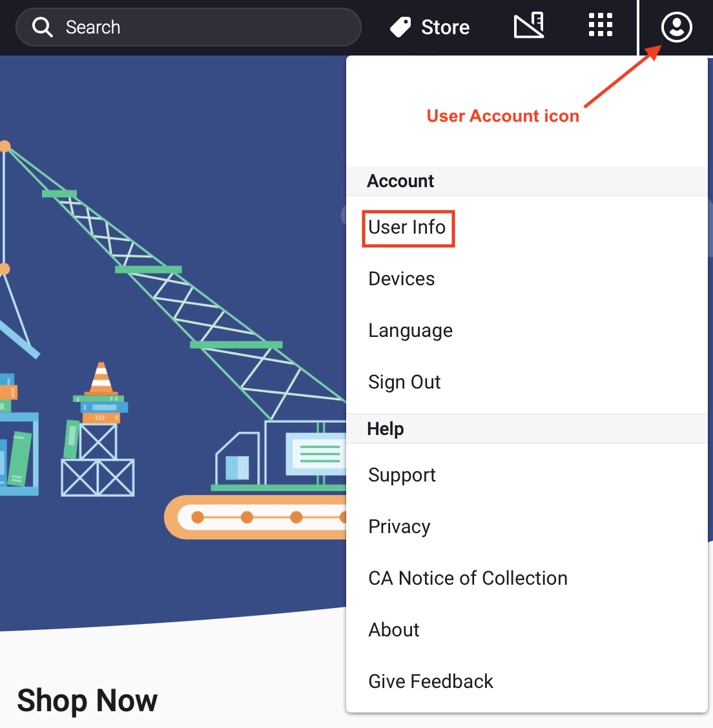Focus the Search input field

[189, 27]
